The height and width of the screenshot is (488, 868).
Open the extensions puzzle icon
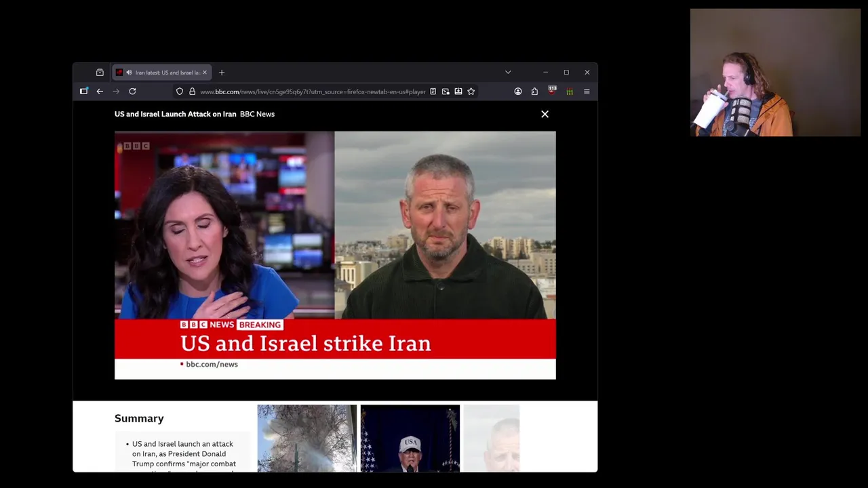534,91
